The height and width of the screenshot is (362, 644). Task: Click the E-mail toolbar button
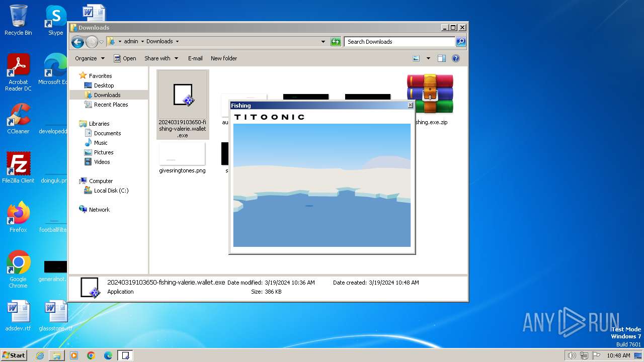(x=195, y=58)
